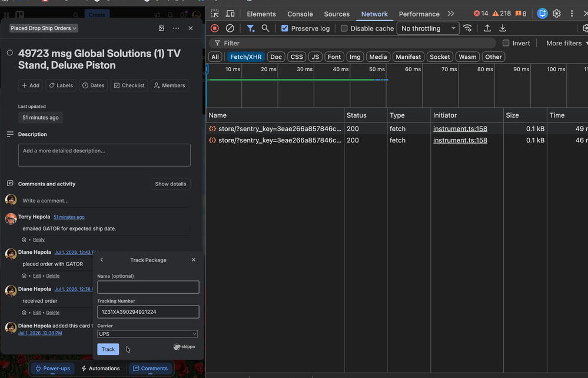Open the UPS carrier dropdown
This screenshot has height=378, width=588.
point(147,334)
